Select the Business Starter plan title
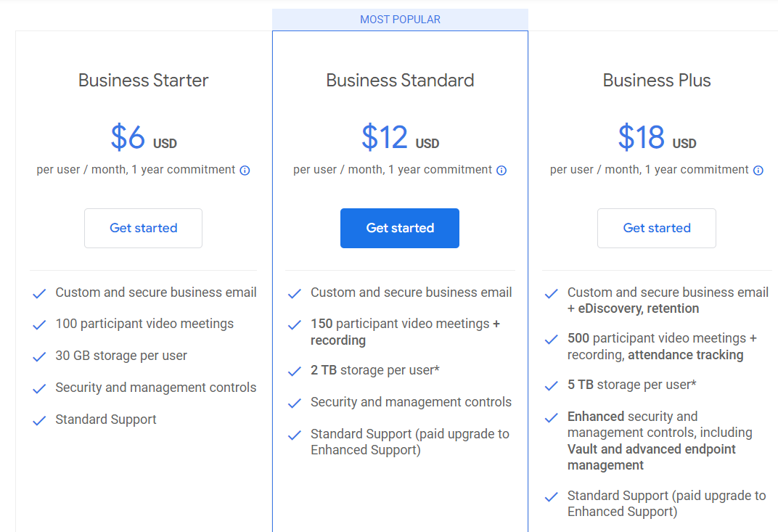Screen dimensions: 778x532 tap(144, 81)
